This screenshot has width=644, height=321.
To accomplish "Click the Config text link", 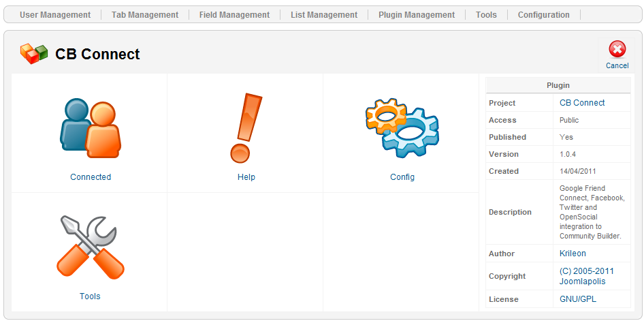I will tap(402, 177).
